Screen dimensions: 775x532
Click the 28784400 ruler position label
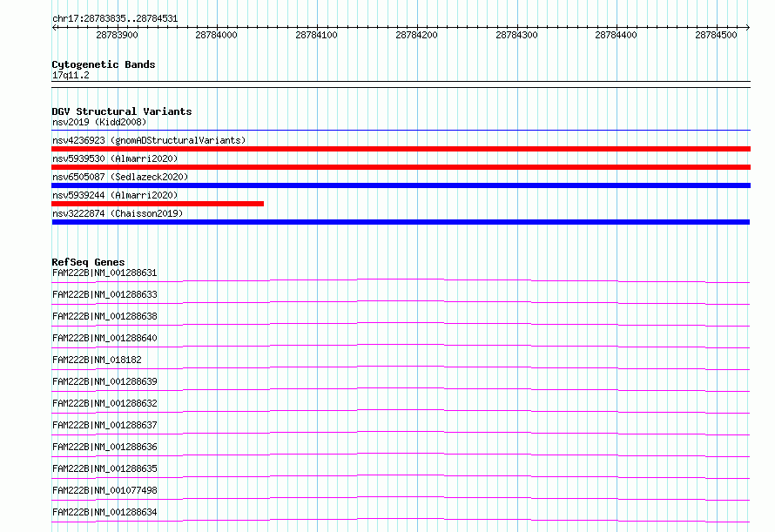tap(616, 35)
